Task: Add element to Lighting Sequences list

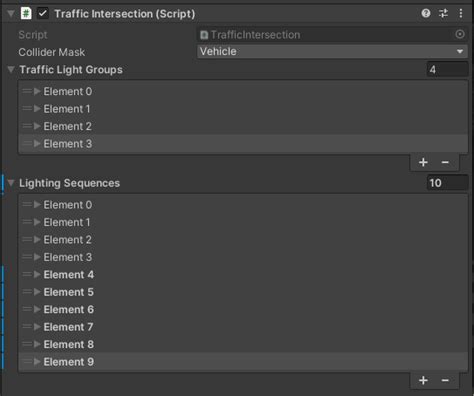Action: (x=423, y=380)
